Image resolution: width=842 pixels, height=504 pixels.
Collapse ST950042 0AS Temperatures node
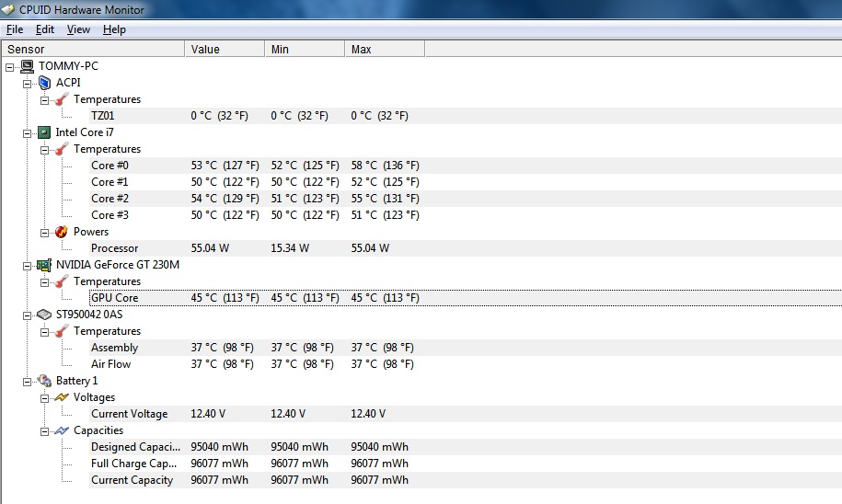tap(44, 332)
